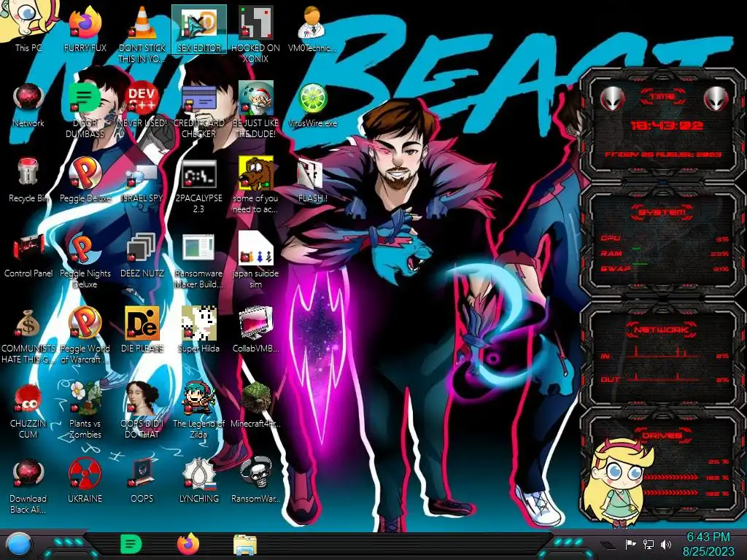747x560 pixels.
Task: Open the 2PACALYPSE 2.3 console icon
Action: point(198,186)
